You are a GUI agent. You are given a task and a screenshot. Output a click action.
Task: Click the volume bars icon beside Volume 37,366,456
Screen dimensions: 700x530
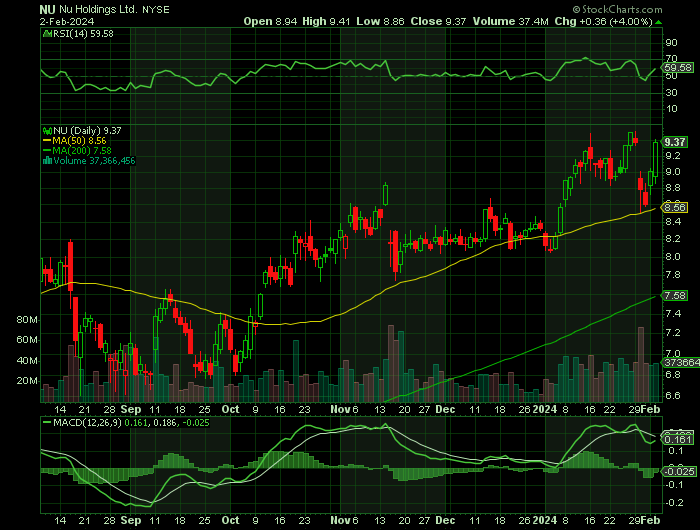(47, 161)
